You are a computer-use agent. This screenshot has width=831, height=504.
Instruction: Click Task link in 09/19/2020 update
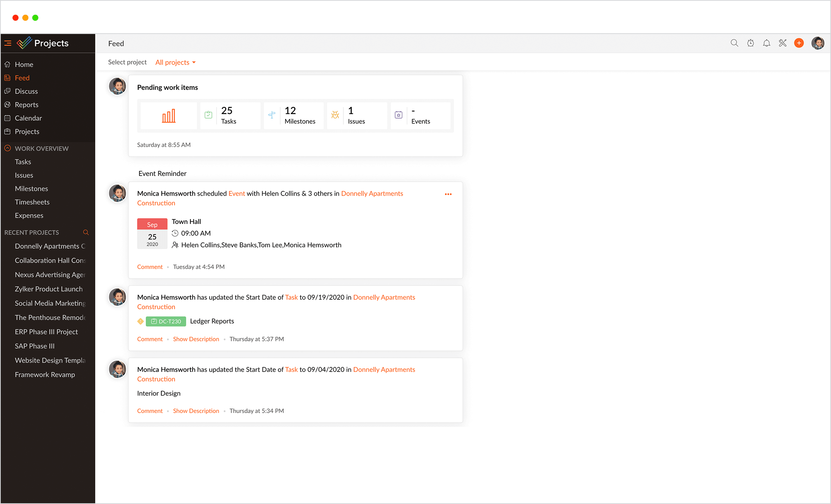291,297
